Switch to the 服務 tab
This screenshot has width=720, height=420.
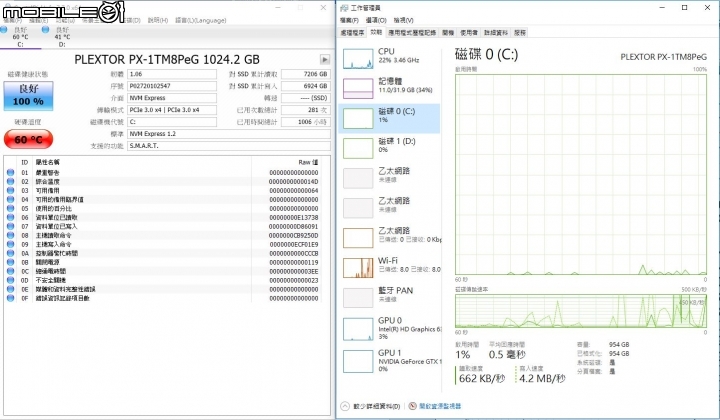(x=520, y=33)
